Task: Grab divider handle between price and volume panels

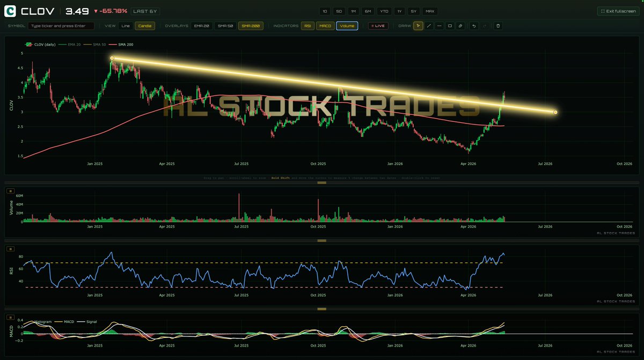Action: tap(322, 183)
